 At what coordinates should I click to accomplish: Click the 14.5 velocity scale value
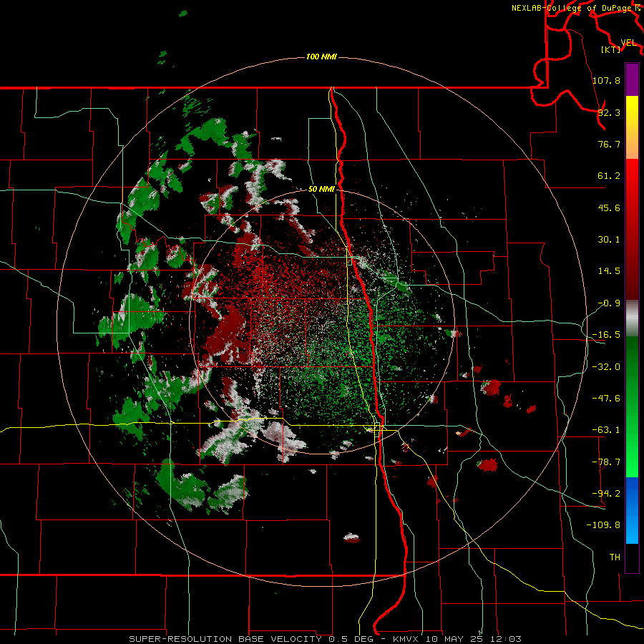(609, 271)
